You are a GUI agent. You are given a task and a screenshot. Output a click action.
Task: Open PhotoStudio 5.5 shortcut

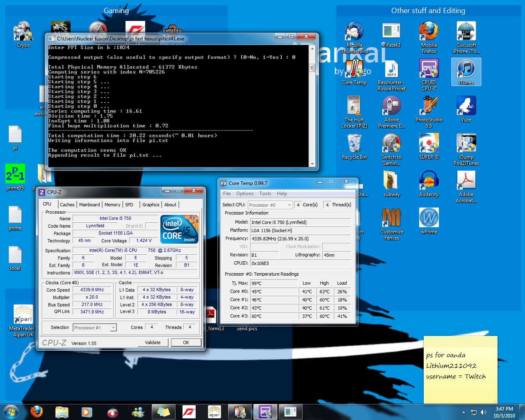[x=429, y=112]
